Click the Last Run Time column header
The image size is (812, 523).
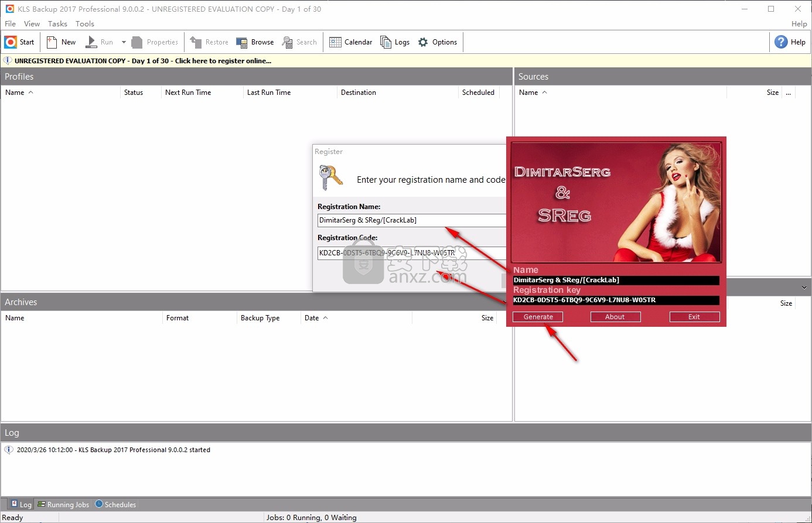tap(289, 93)
